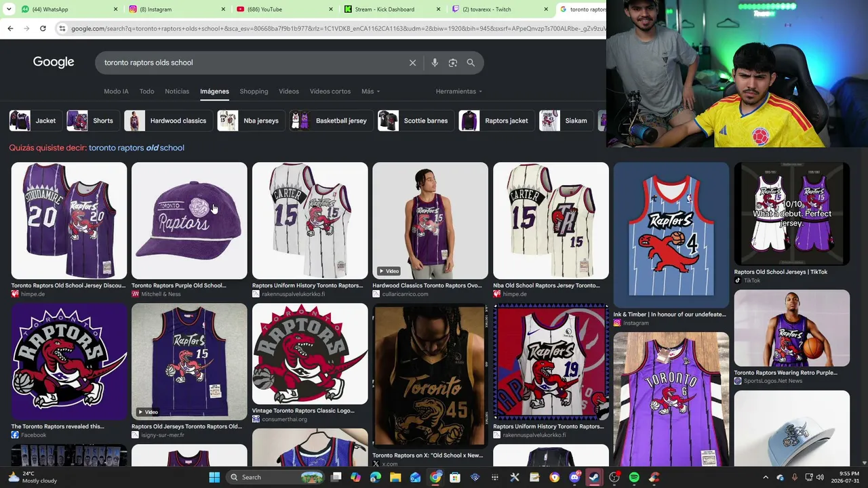Start voice search with the microphone icon
Image resolution: width=868 pixels, height=488 pixels.
tap(435, 62)
